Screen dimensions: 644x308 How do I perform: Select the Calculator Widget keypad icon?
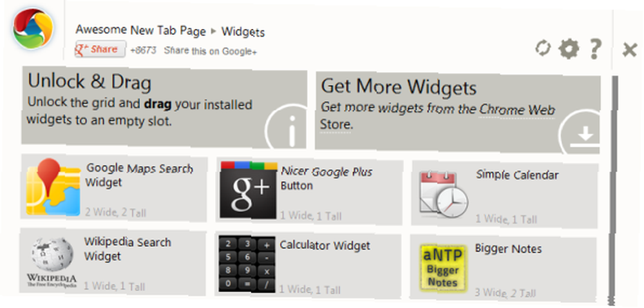tap(247, 264)
